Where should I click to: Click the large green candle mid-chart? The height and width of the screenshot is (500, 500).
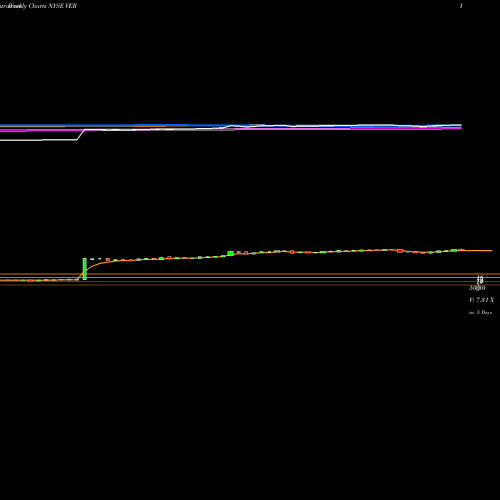(x=230, y=253)
